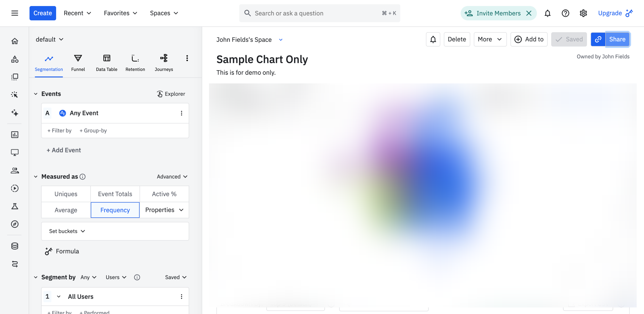Image resolution: width=644 pixels, height=314 pixels.
Task: Go to Home in left sidebar
Action: coord(15,41)
